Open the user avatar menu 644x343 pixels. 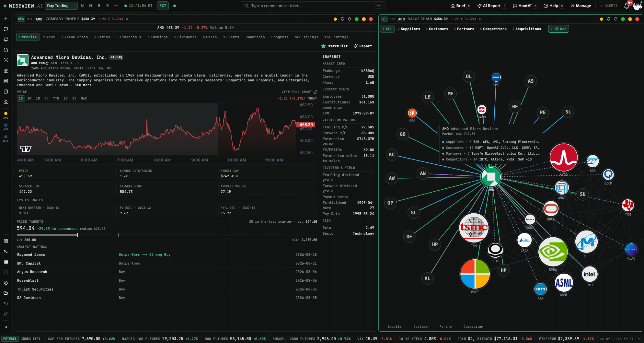[x=638, y=6]
